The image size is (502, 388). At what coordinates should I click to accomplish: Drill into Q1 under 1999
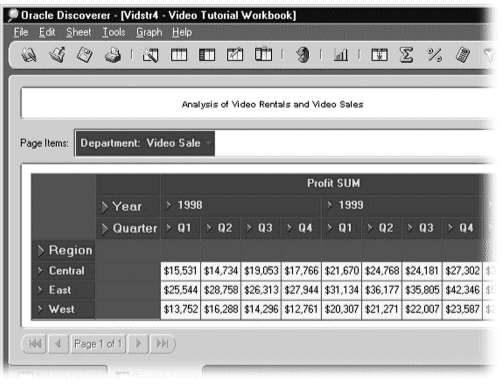pos(330,228)
